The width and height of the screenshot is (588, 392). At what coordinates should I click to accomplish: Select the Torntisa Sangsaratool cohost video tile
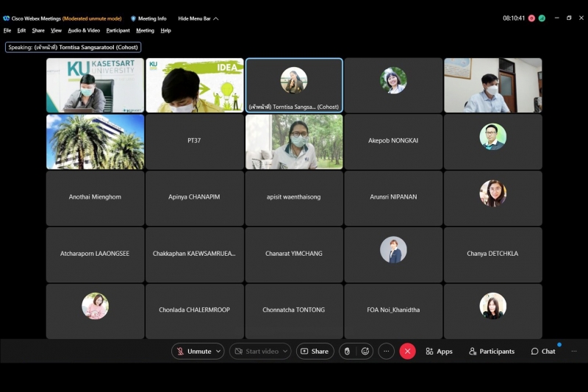click(294, 85)
